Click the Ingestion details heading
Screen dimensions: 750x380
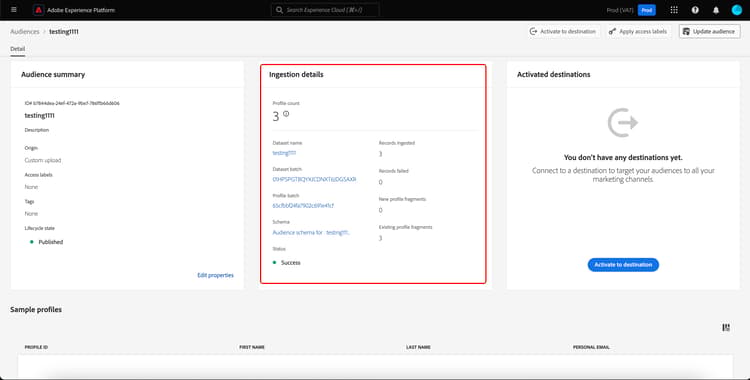[296, 75]
